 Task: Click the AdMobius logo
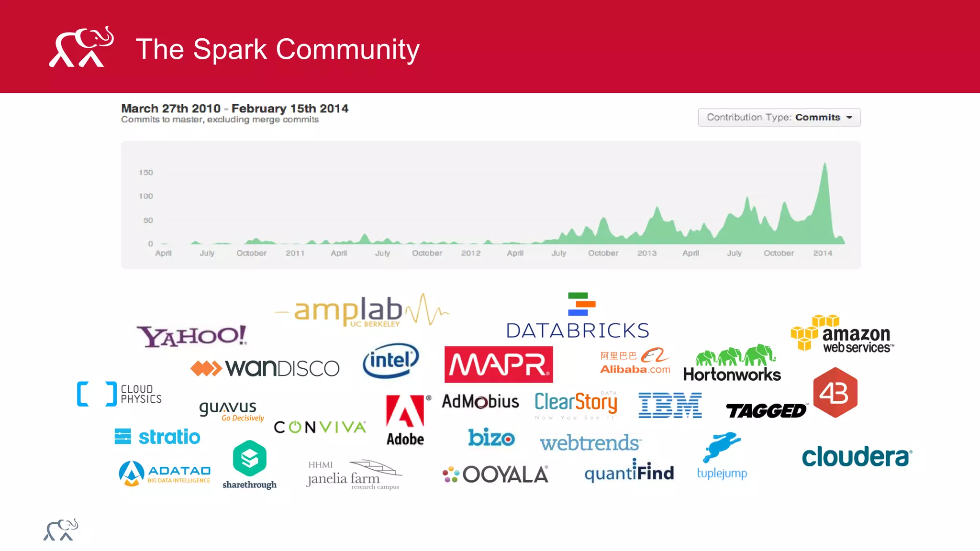coord(480,401)
